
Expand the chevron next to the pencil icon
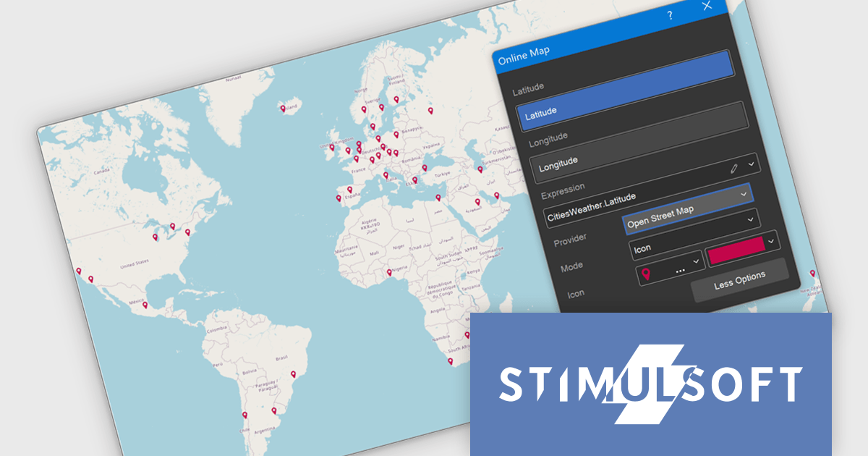(x=752, y=165)
